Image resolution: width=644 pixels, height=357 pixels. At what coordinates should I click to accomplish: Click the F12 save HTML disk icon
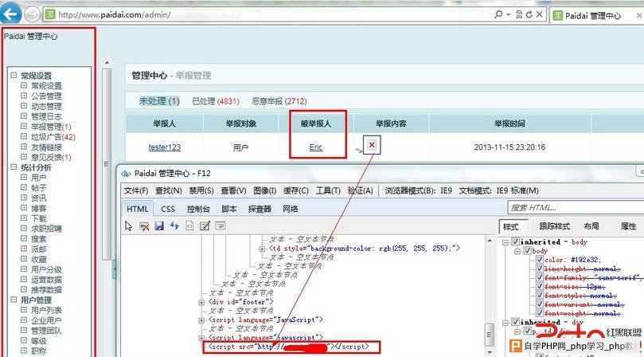[x=159, y=226]
